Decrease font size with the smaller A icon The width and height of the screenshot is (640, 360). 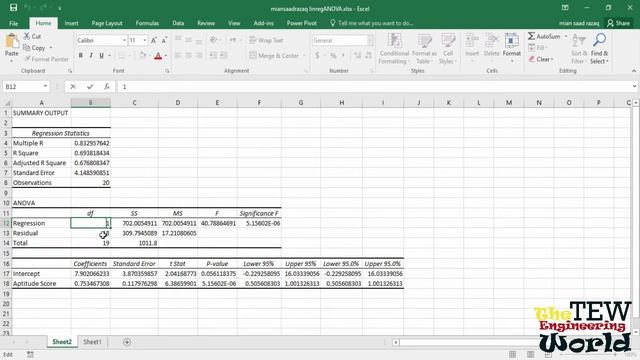click(164, 40)
